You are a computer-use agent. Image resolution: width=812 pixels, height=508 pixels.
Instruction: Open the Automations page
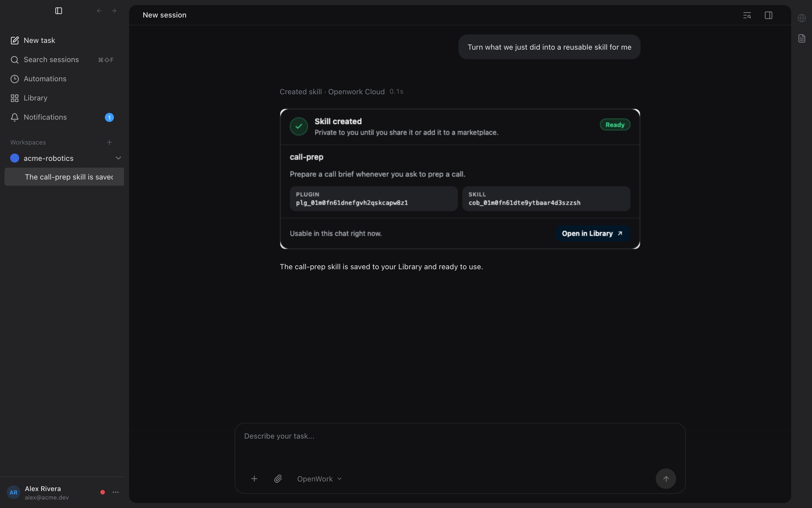pyautogui.click(x=62, y=79)
